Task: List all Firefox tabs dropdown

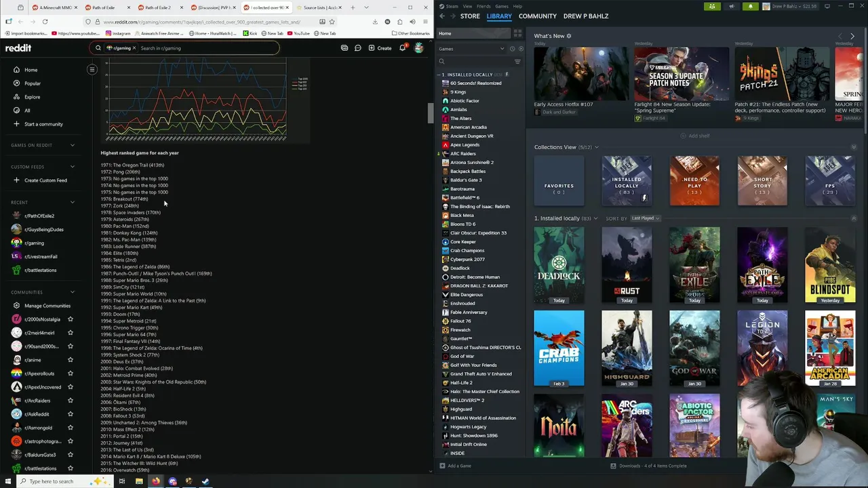Action: (367, 7)
